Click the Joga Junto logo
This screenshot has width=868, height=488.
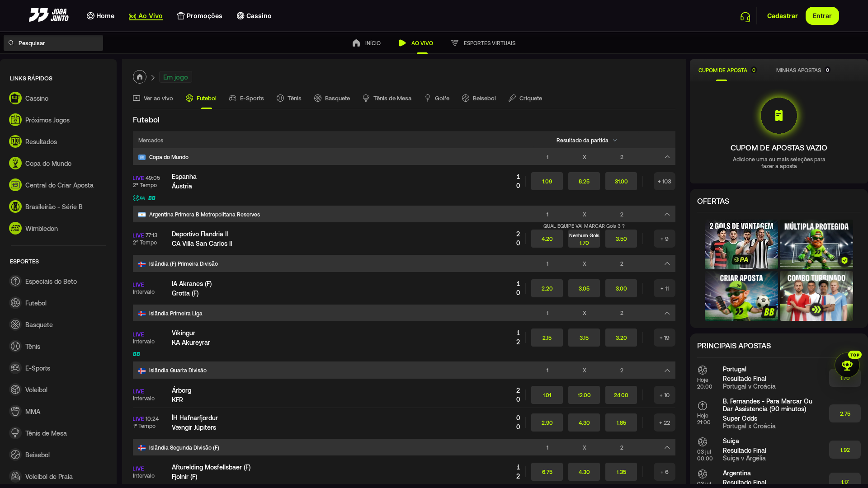[49, 15]
